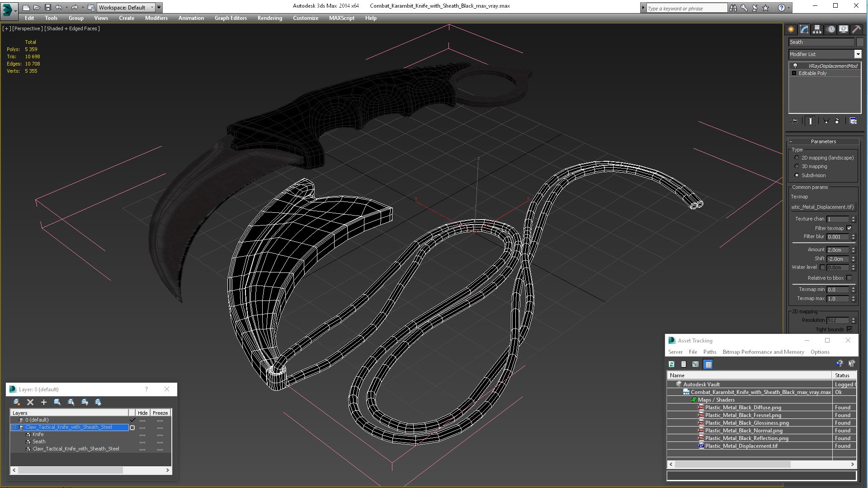
Task: Remove modifier from stack trash icon
Action: coord(837,121)
